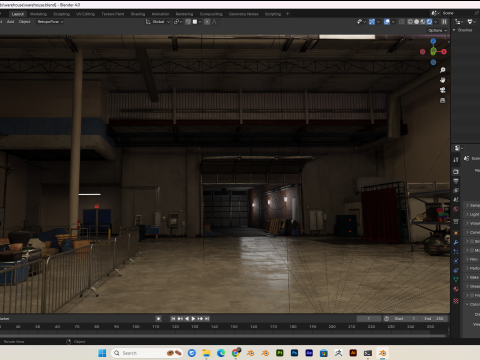Open the Add menu
This screenshot has height=360, width=480.
point(10,22)
